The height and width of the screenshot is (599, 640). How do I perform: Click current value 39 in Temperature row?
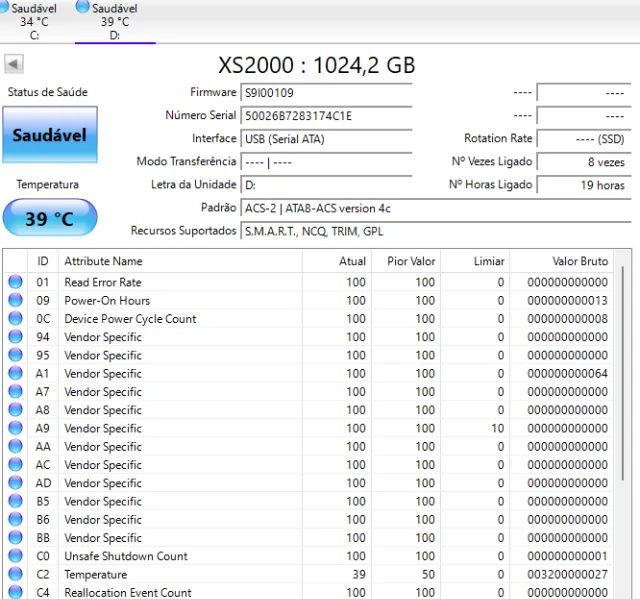tap(359, 575)
